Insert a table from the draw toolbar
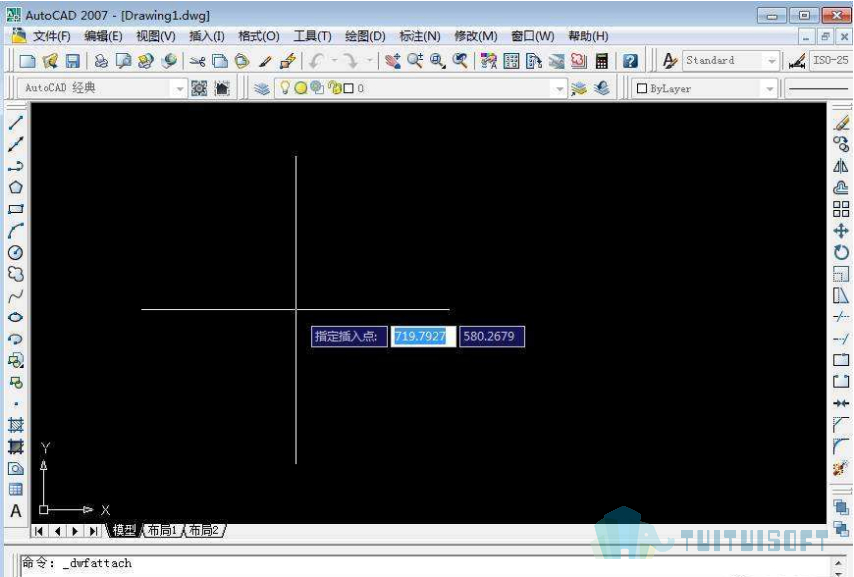Image resolution: width=854 pixels, height=577 pixels. coord(16,489)
